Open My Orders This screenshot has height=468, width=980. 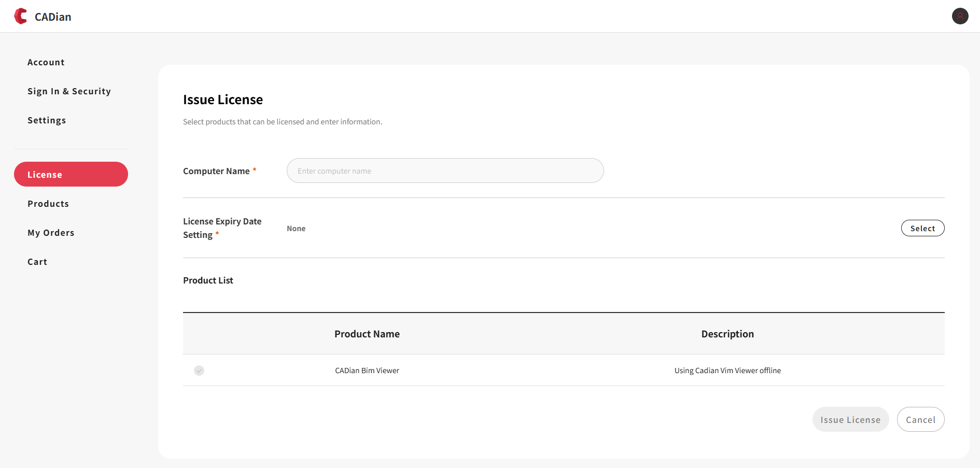point(51,232)
